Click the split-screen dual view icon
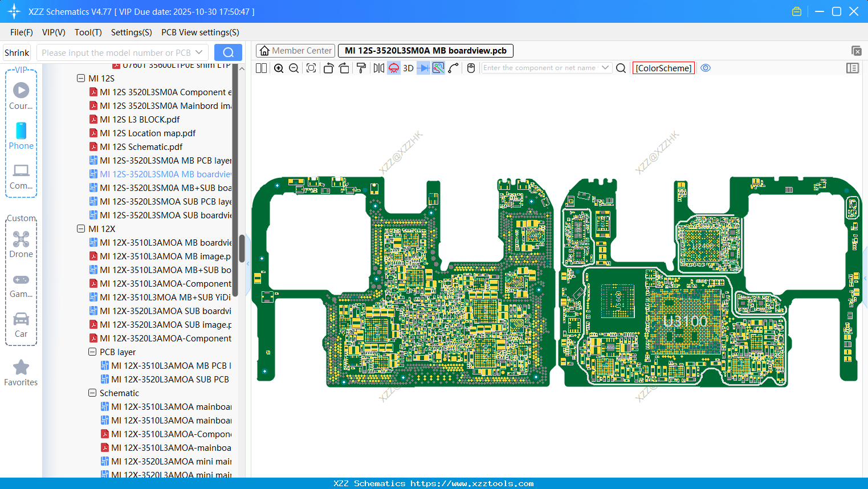Image resolution: width=868 pixels, height=489 pixels. [x=260, y=68]
